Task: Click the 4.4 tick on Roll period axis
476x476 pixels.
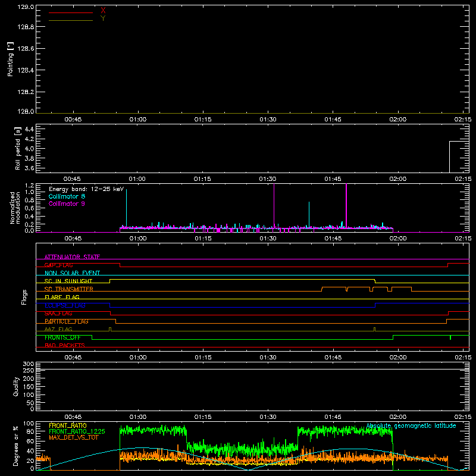Action: (x=29, y=129)
